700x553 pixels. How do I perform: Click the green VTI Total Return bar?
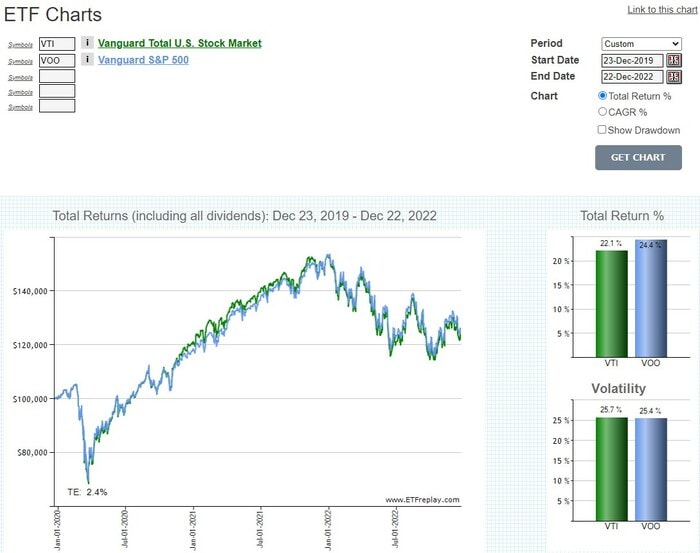[612, 304]
